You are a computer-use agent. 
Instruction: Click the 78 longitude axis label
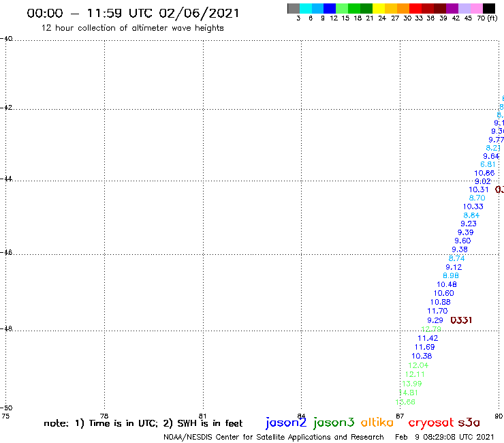[104, 416]
